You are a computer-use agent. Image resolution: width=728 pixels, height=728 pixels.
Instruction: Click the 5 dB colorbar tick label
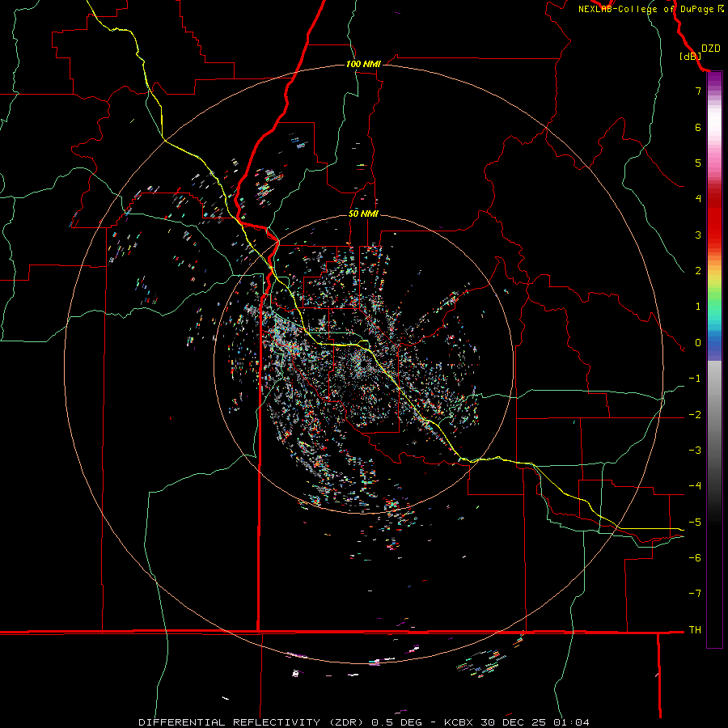tap(698, 163)
